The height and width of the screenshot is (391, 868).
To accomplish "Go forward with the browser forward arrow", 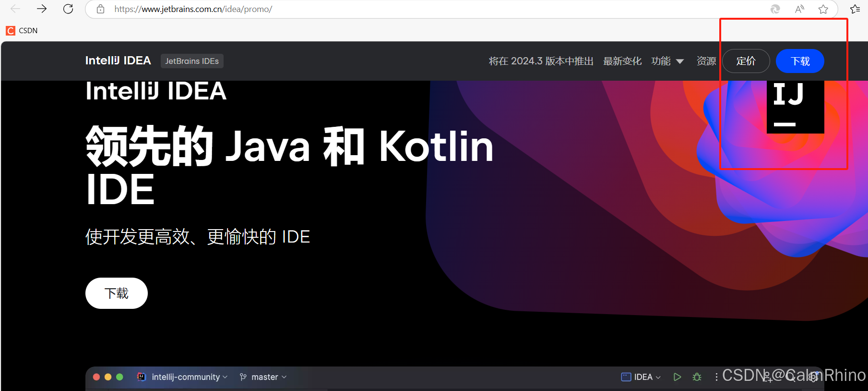I will 42,9.
